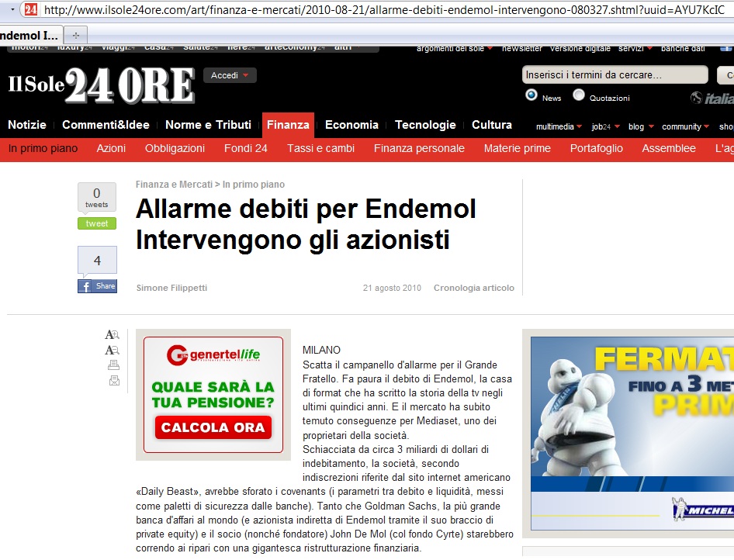734x560 pixels.
Task: Click In primo piano breadcrumb link
Action: pyautogui.click(x=253, y=185)
